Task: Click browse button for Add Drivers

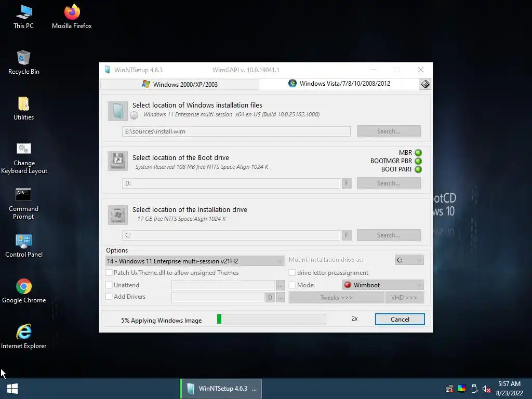Action: (280, 298)
